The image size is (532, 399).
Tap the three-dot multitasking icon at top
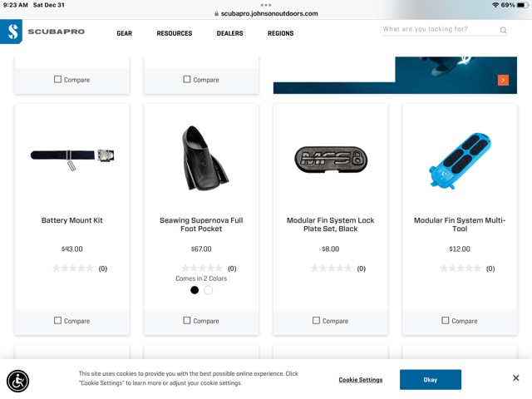(x=266, y=5)
